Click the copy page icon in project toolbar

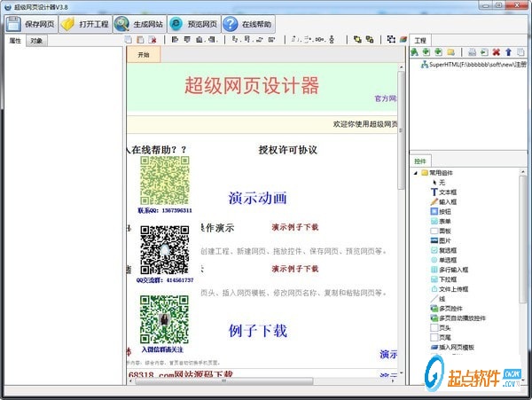click(x=520, y=52)
